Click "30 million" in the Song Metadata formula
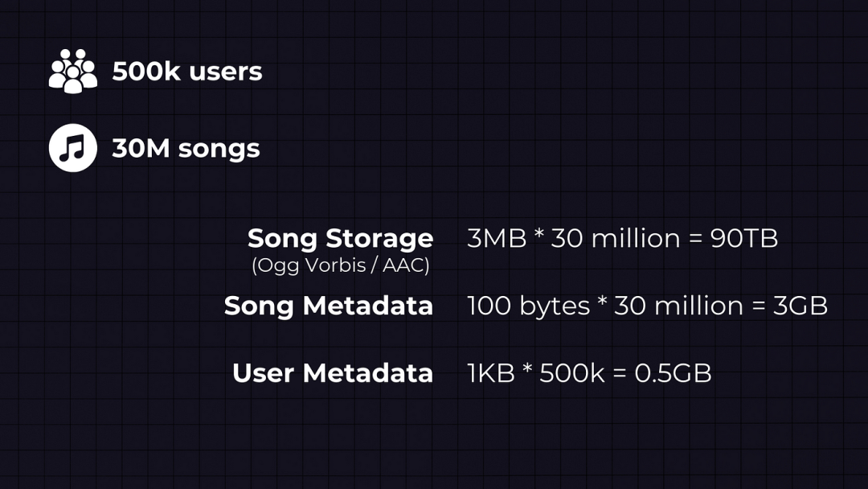The width and height of the screenshot is (868, 489). 678,306
